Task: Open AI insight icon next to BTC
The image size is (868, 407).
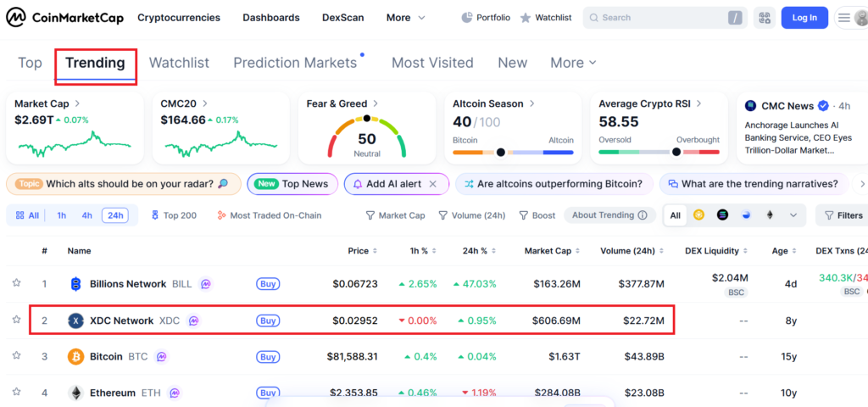Action: click(161, 357)
